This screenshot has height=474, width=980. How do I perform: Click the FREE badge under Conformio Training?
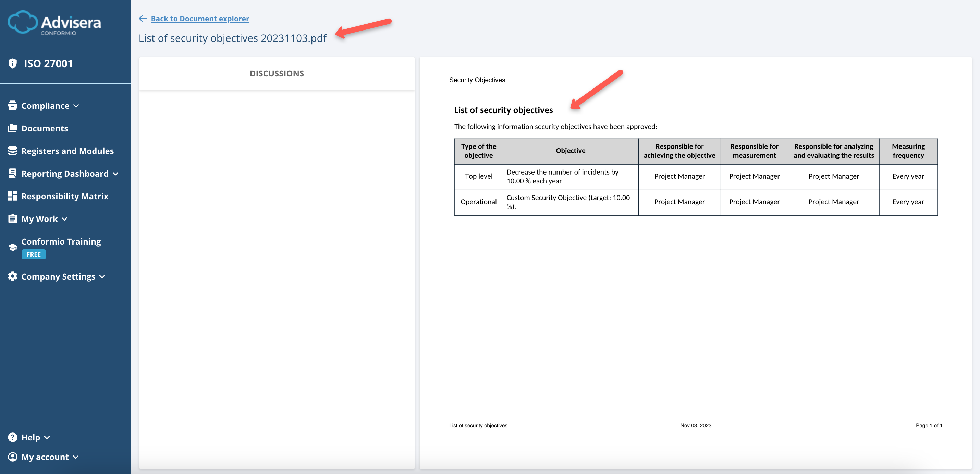(x=34, y=254)
